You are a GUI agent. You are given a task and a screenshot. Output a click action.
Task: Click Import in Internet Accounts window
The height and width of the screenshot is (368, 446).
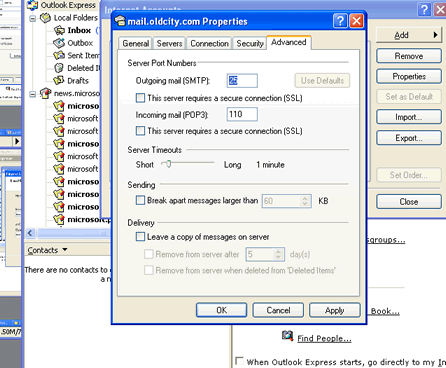coord(409,117)
